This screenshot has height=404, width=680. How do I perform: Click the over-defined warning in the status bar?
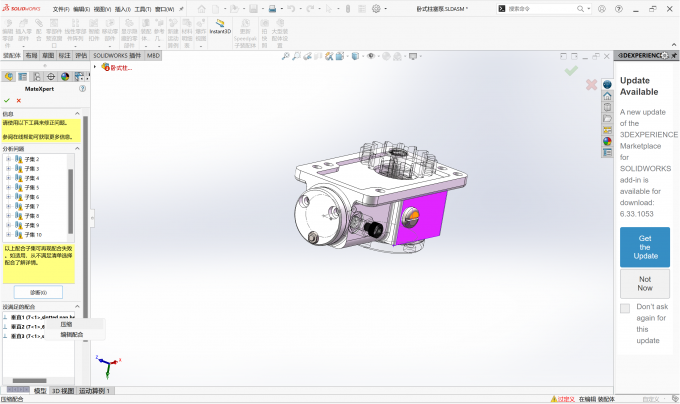(x=562, y=399)
